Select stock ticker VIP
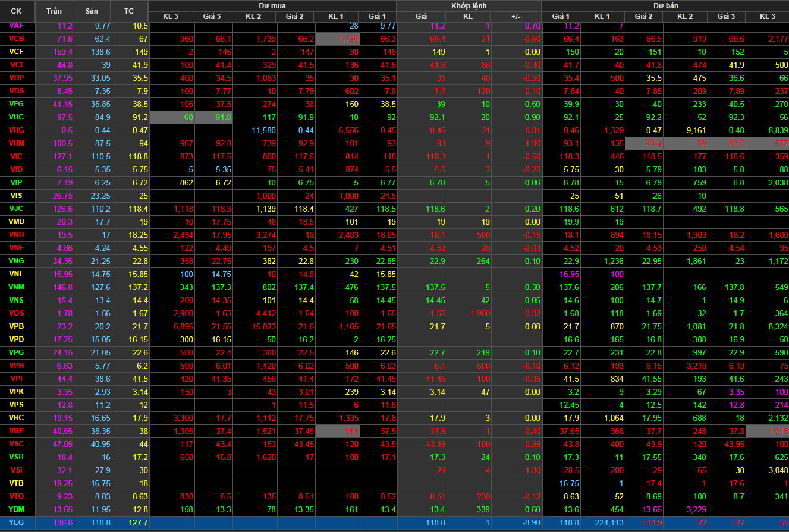 [x=17, y=182]
